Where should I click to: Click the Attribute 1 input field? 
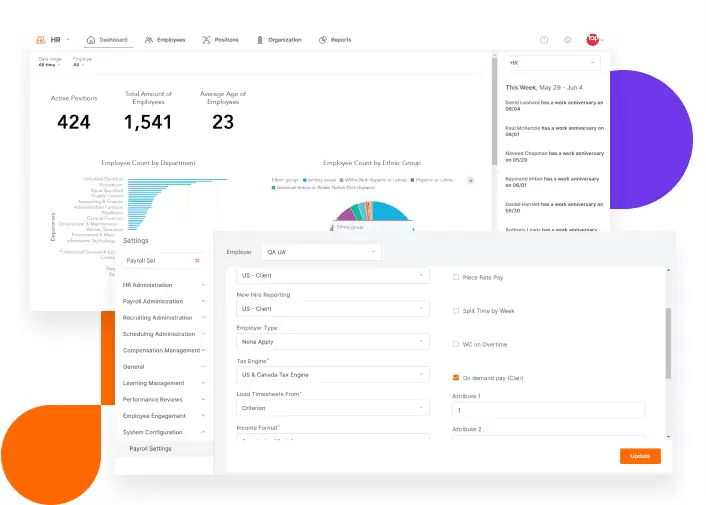point(548,410)
